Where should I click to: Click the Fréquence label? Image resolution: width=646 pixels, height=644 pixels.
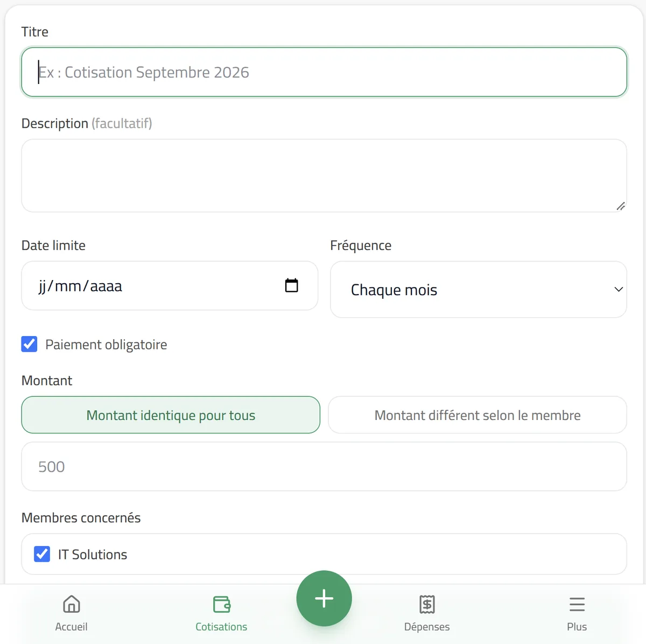coord(361,246)
